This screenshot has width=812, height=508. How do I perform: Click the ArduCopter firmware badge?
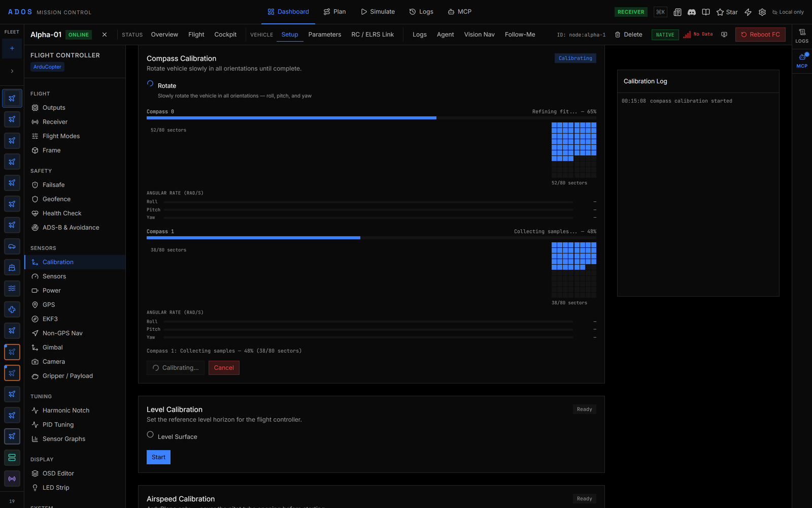coord(47,67)
